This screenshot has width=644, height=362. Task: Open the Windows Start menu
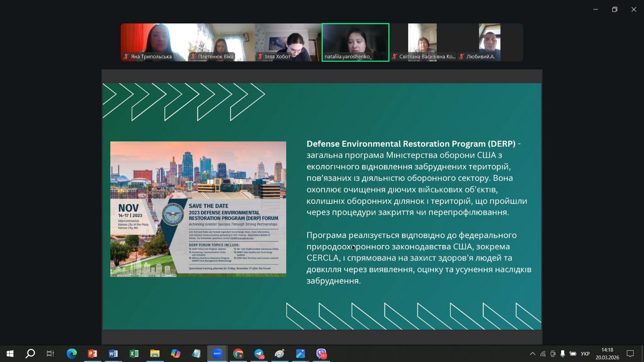10,354
